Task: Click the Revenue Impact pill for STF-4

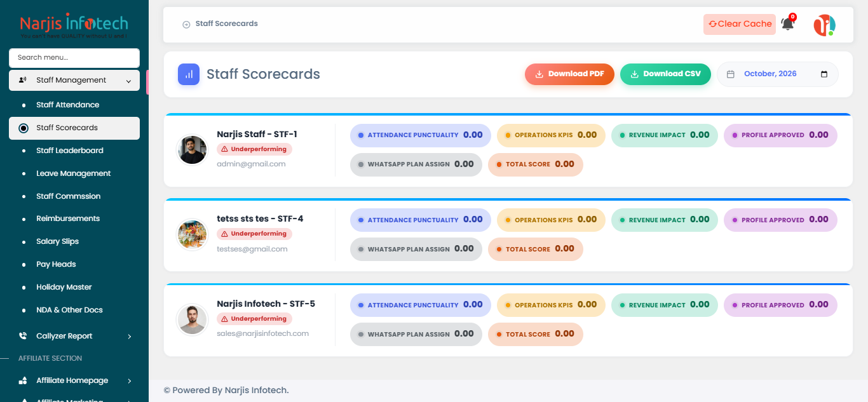Action: point(665,220)
